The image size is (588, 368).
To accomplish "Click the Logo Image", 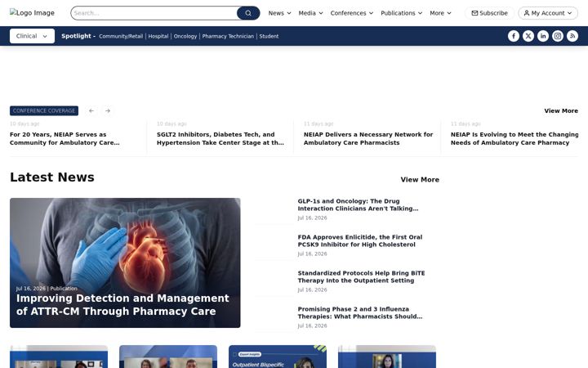I will point(32,13).
